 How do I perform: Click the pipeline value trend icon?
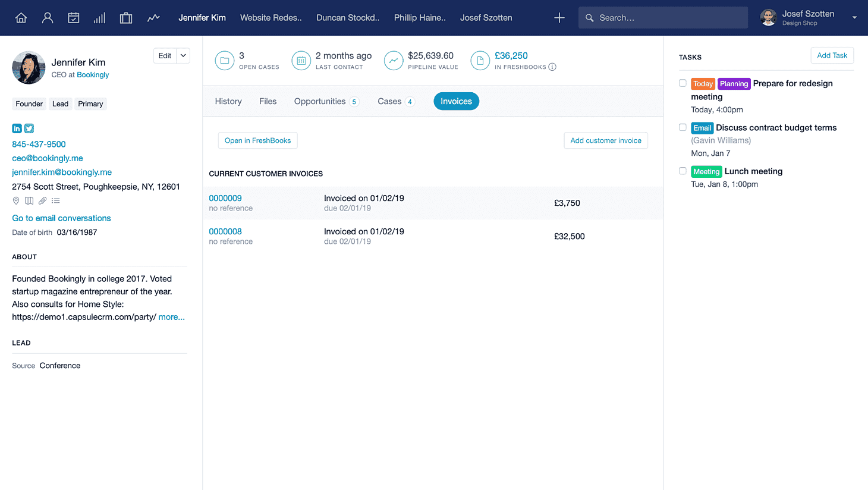tap(394, 61)
